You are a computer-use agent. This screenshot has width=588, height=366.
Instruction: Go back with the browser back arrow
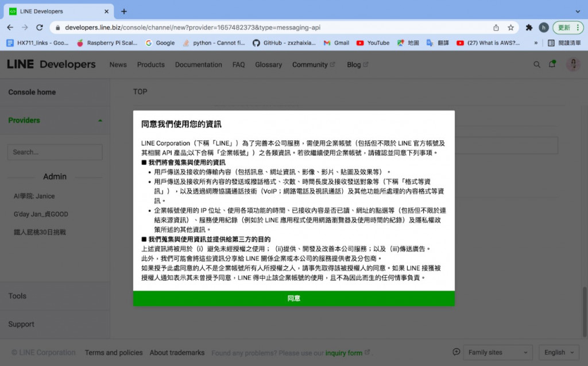pyautogui.click(x=10, y=28)
